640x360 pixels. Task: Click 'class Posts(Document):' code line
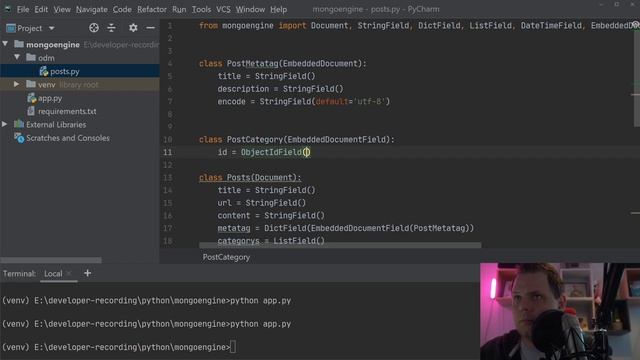(250, 178)
